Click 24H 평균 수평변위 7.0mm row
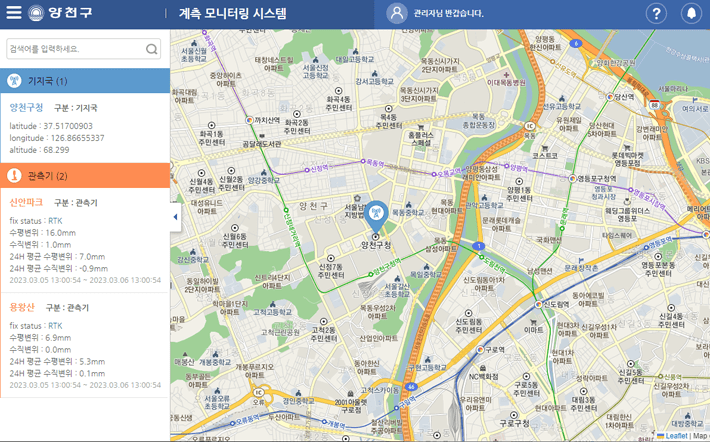Viewport: 710px width, 443px height. (x=57, y=257)
